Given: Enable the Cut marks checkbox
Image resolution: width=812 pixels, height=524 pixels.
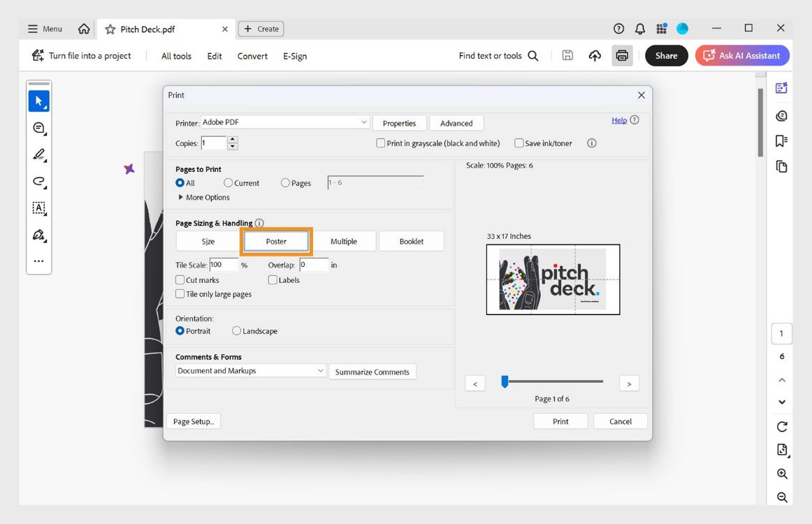Looking at the screenshot, I should [180, 279].
